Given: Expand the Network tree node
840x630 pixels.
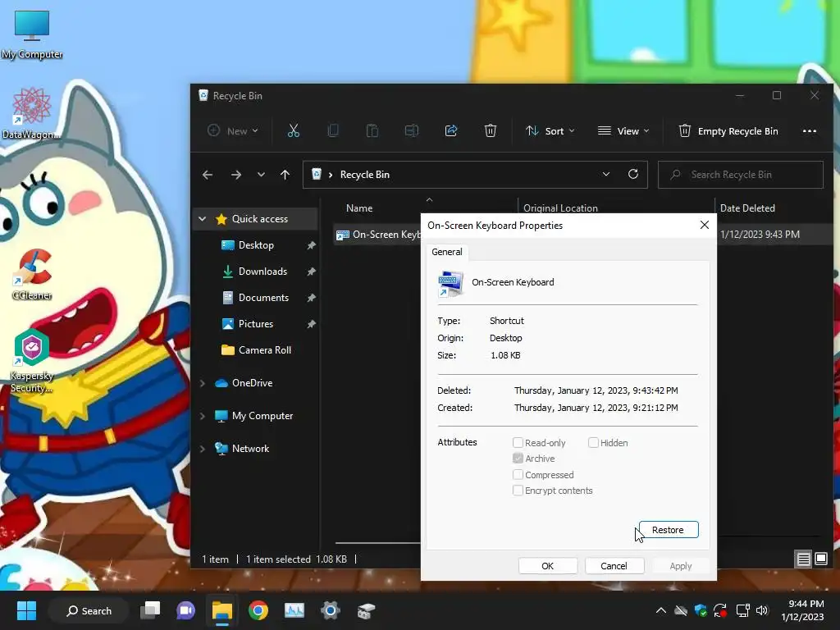Looking at the screenshot, I should pyautogui.click(x=203, y=449).
